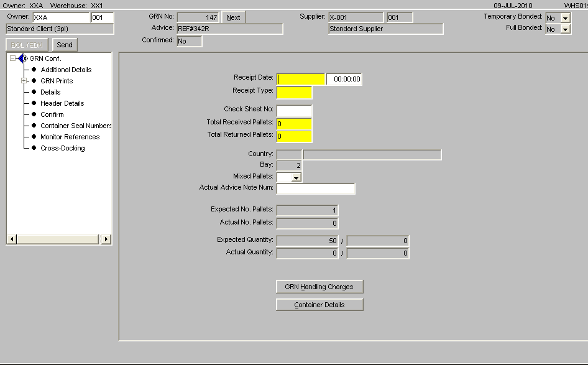588x365 pixels.
Task: Select Monitor References tree item
Action: click(70, 137)
